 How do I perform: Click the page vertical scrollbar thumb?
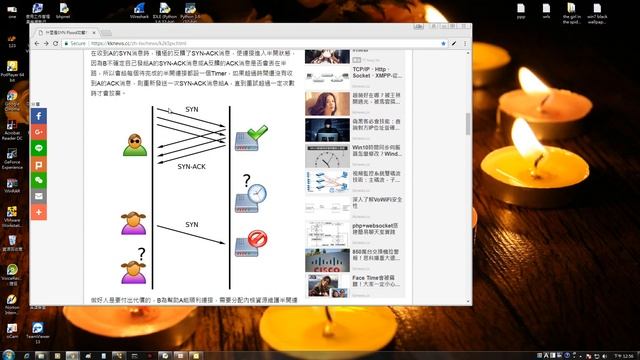pos(468,124)
